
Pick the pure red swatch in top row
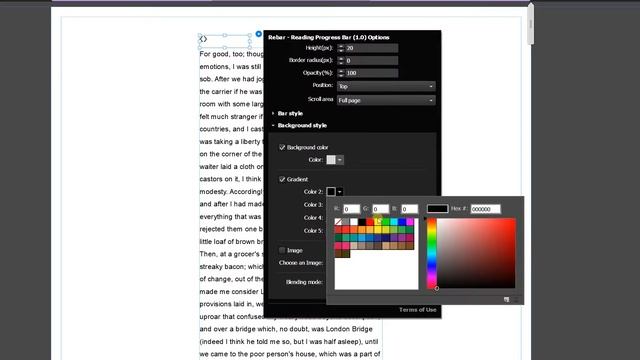coord(370,222)
